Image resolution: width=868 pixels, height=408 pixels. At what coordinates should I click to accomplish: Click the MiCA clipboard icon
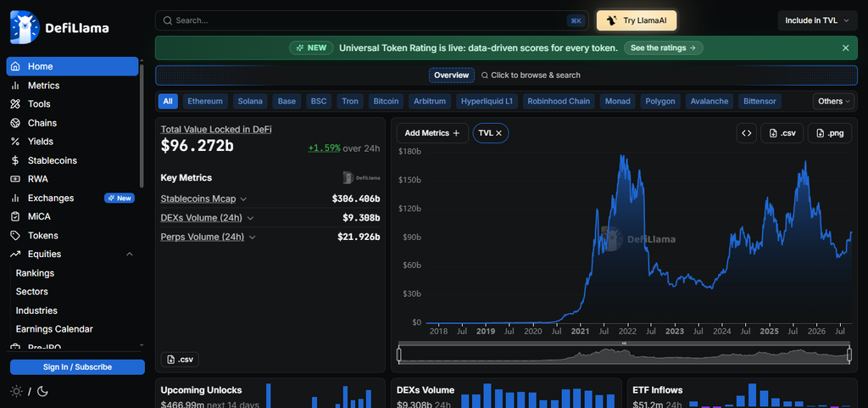(16, 216)
